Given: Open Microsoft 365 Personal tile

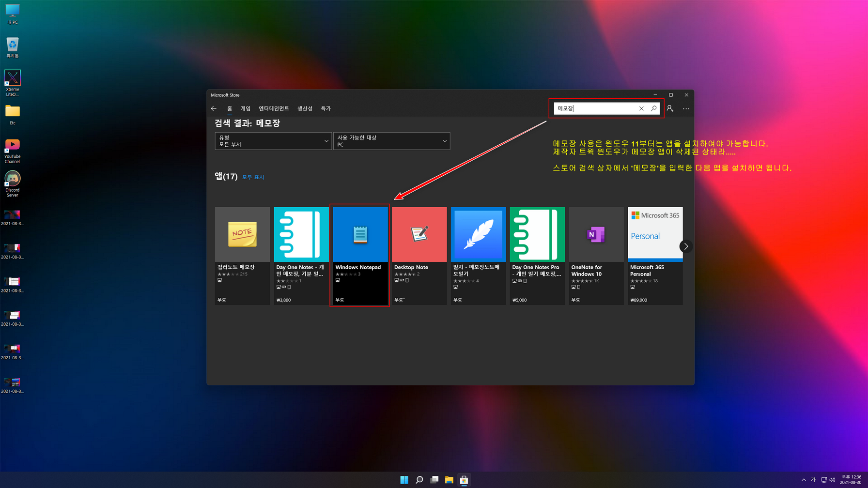Looking at the screenshot, I should pyautogui.click(x=655, y=256).
